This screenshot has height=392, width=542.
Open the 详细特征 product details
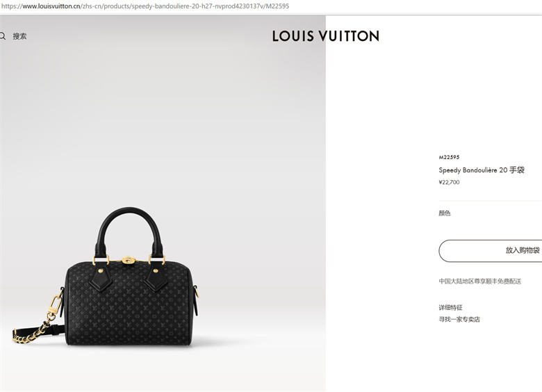pos(450,307)
